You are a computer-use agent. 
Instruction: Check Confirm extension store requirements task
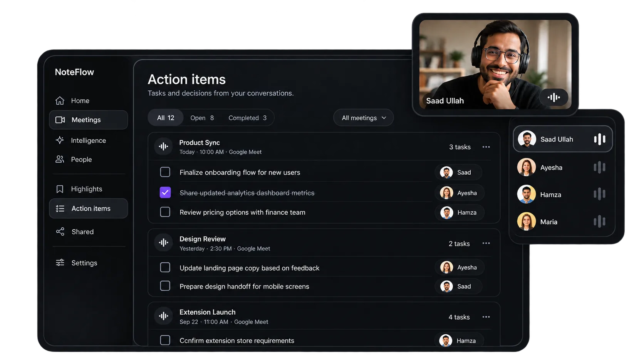(x=165, y=340)
